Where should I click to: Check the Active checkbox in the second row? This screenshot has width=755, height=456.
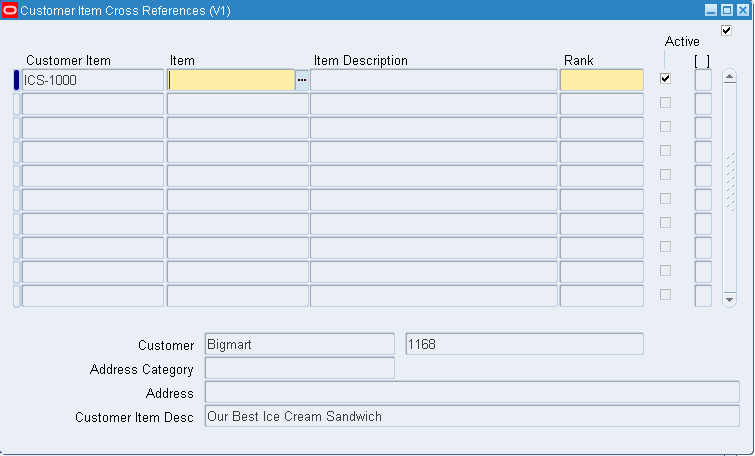665,103
